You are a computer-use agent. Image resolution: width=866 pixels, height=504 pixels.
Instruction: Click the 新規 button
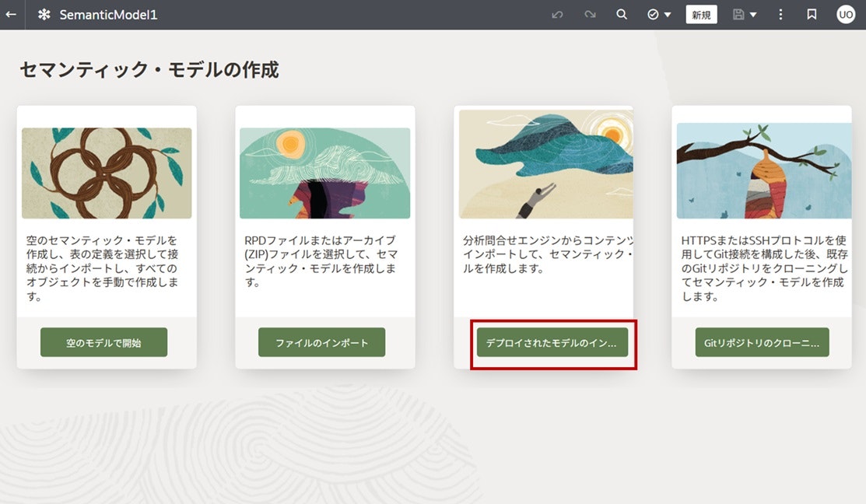[x=701, y=14]
